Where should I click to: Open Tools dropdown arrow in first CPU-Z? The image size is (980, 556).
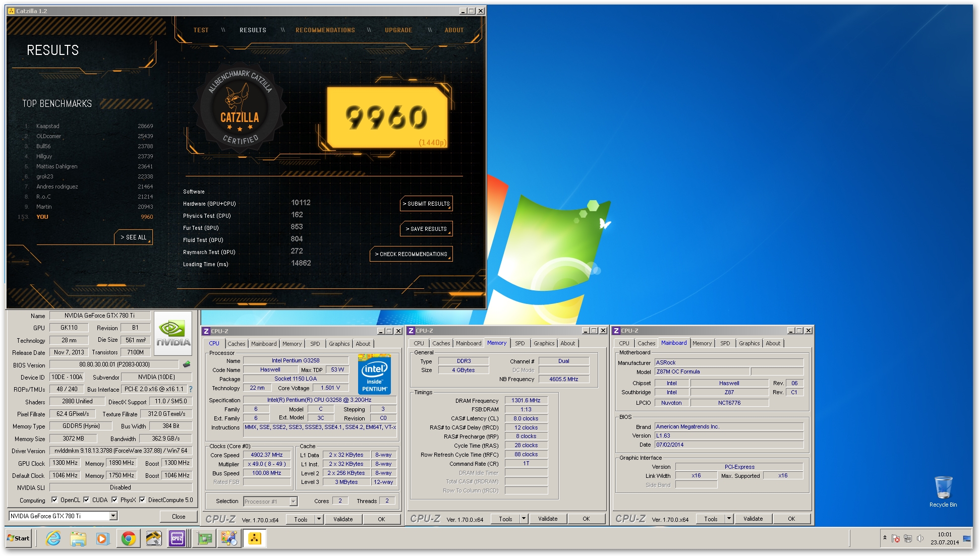[319, 519]
